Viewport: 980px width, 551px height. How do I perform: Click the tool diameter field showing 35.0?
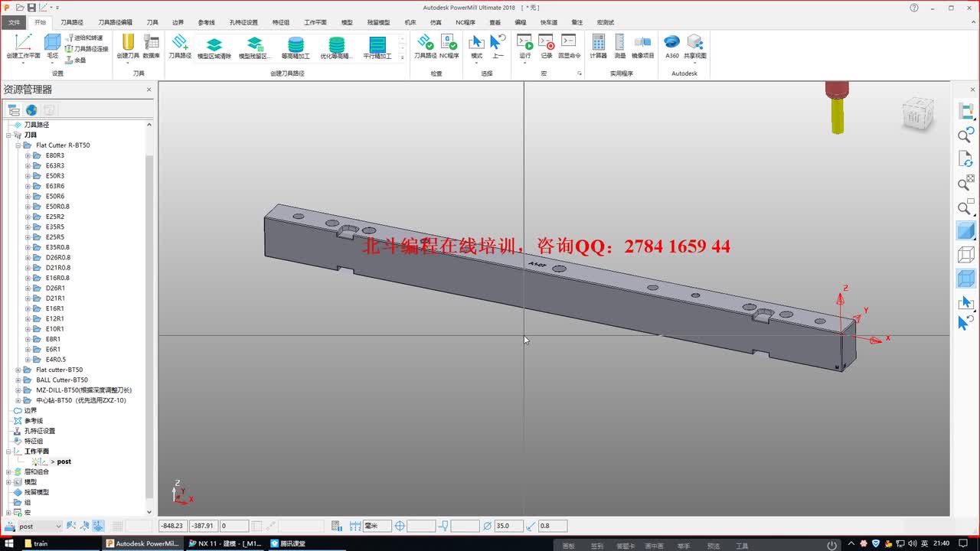[x=508, y=526]
